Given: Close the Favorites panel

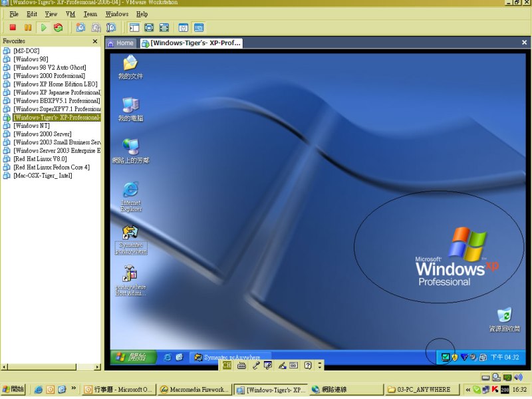Looking at the screenshot, I should tap(95, 41).
